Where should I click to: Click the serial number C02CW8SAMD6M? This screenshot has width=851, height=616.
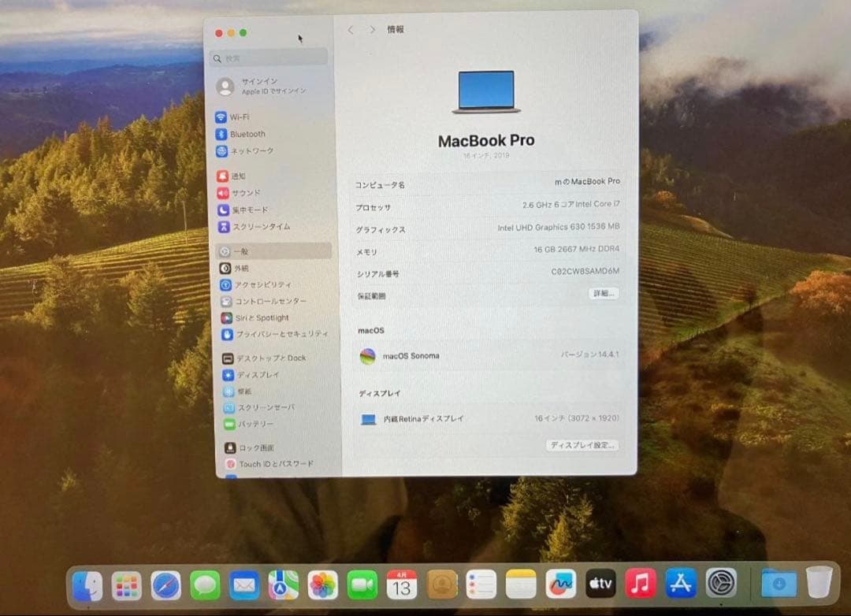[x=585, y=271]
